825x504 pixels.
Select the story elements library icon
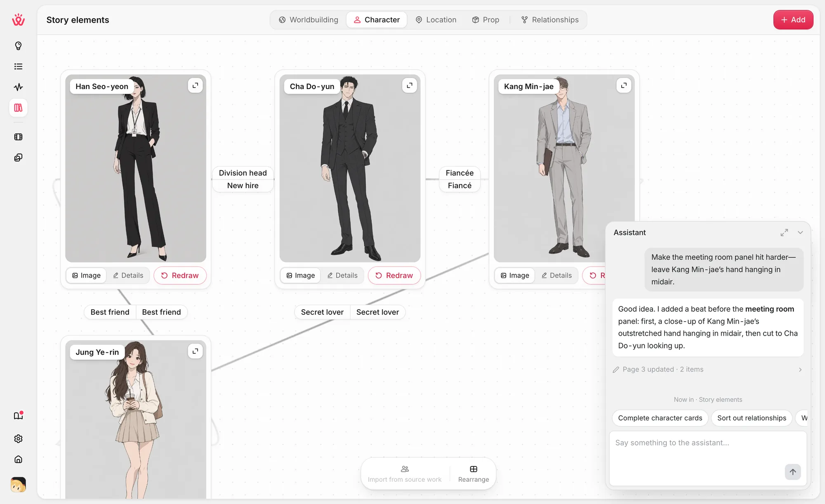click(x=18, y=108)
